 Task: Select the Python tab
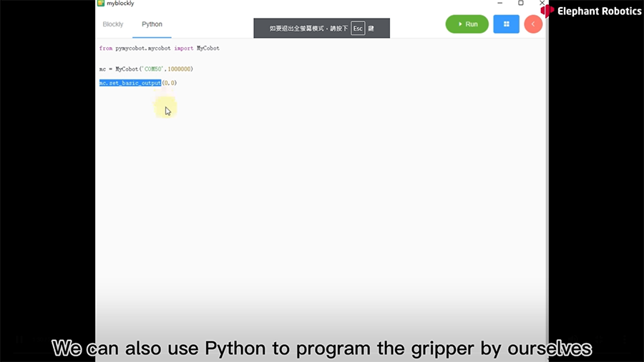(152, 24)
